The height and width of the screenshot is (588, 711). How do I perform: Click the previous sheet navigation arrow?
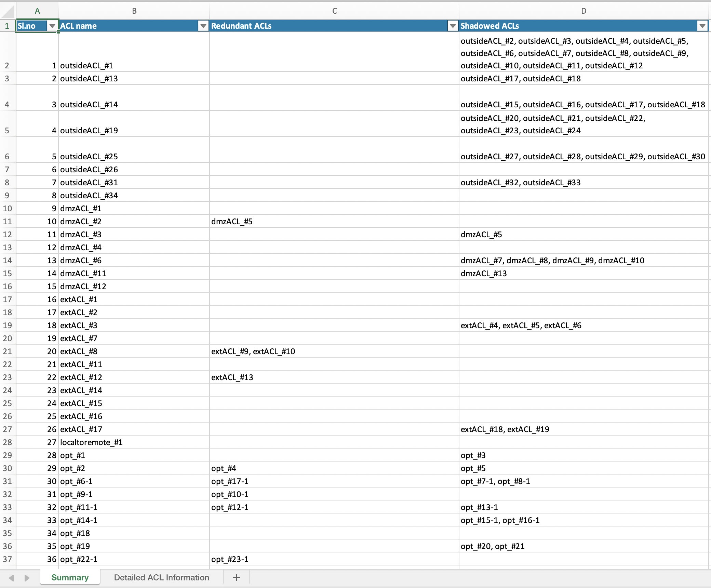(11, 577)
